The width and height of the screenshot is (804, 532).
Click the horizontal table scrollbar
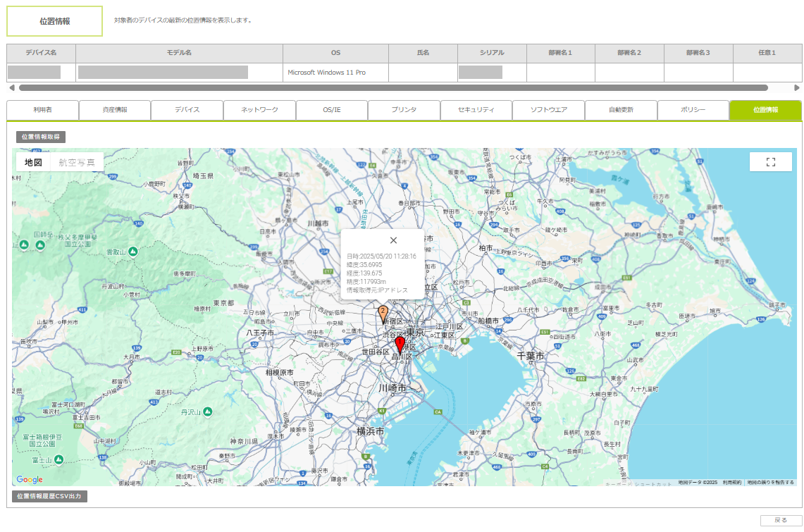pos(393,88)
